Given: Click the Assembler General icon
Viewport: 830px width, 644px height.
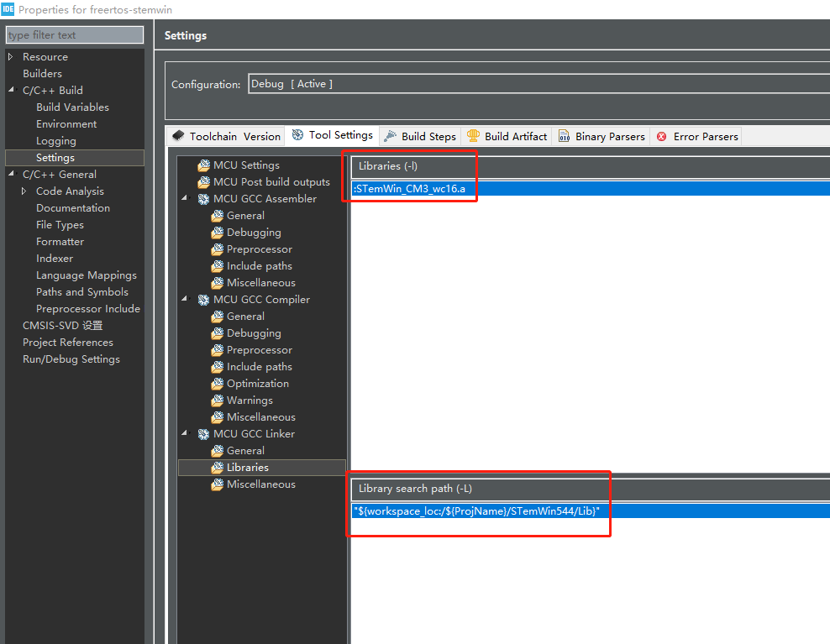Looking at the screenshot, I should [x=217, y=216].
